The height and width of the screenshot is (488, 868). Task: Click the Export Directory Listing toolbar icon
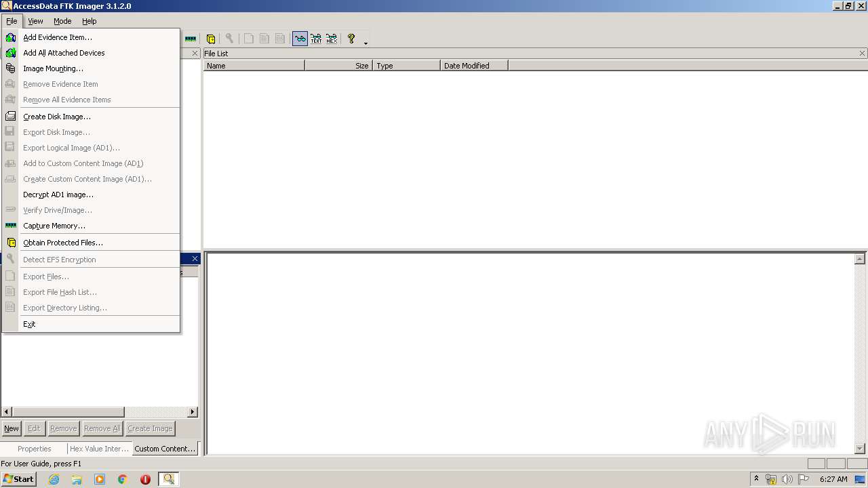(x=280, y=39)
